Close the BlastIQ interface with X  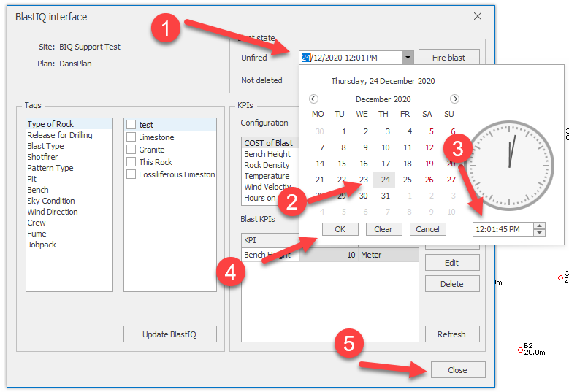pyautogui.click(x=478, y=16)
